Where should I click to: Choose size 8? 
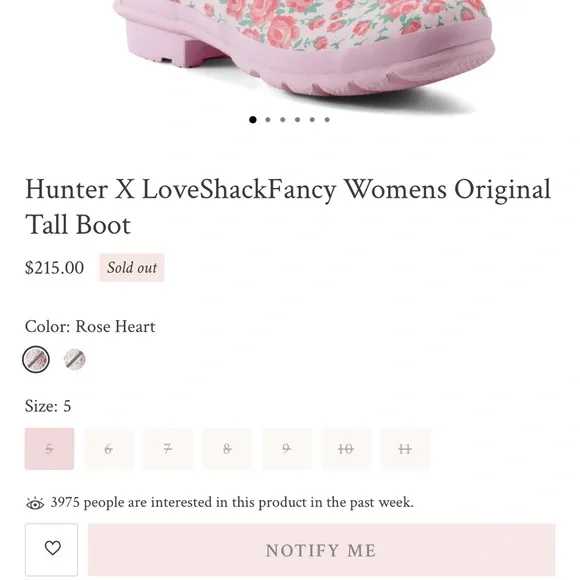click(227, 449)
